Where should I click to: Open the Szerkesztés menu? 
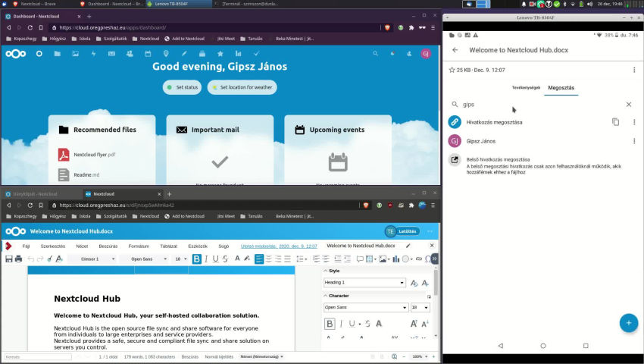tap(53, 246)
